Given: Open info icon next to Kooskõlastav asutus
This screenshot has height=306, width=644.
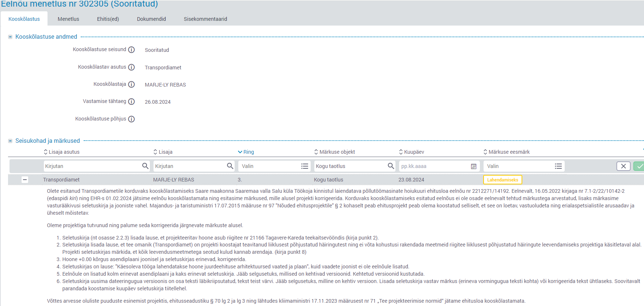Looking at the screenshot, I should point(132,67).
